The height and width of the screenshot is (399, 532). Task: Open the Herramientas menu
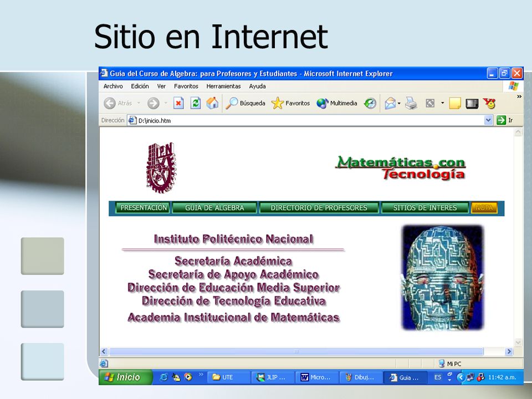coord(223,86)
